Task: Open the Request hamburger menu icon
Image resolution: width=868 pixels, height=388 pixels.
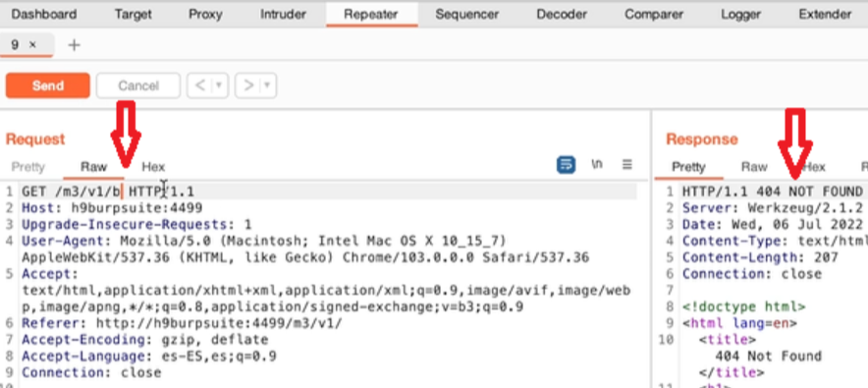Action: tap(626, 164)
